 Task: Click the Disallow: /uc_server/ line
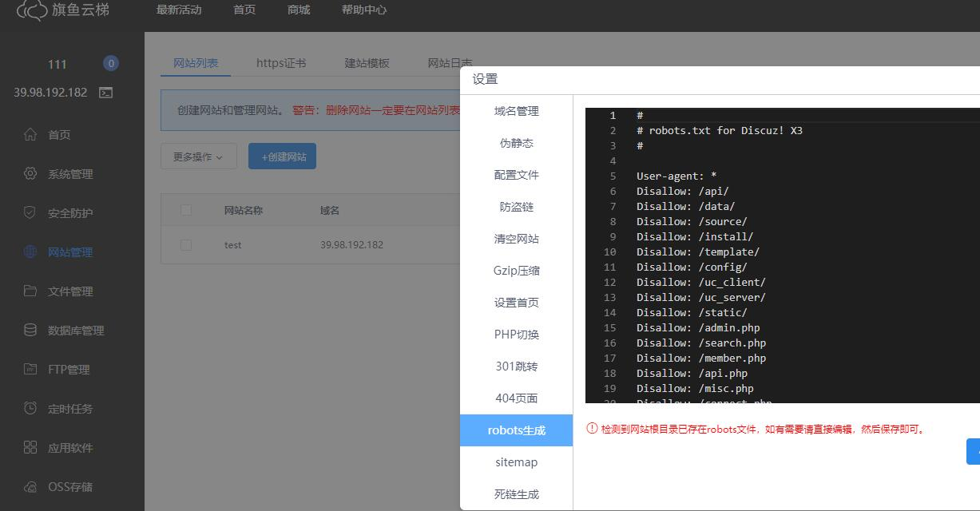701,297
